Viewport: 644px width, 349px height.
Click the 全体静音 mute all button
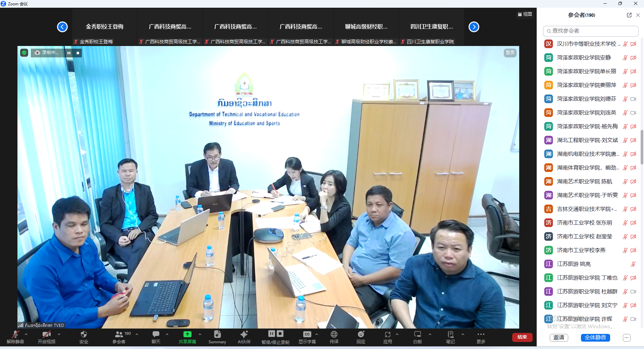[x=595, y=338]
